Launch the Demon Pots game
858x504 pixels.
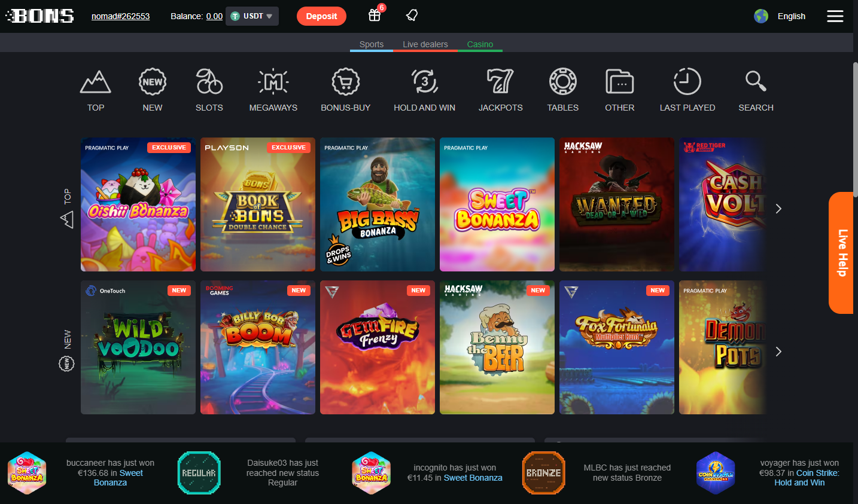pos(723,347)
